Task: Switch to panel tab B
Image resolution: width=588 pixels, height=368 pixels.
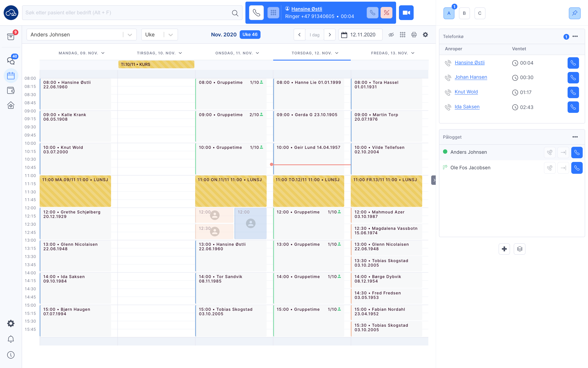Action: [464, 13]
